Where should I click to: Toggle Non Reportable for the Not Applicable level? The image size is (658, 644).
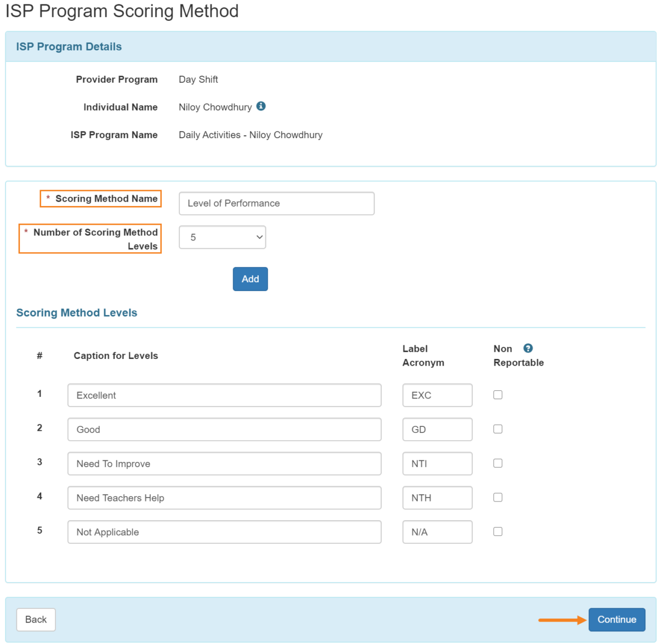click(497, 531)
